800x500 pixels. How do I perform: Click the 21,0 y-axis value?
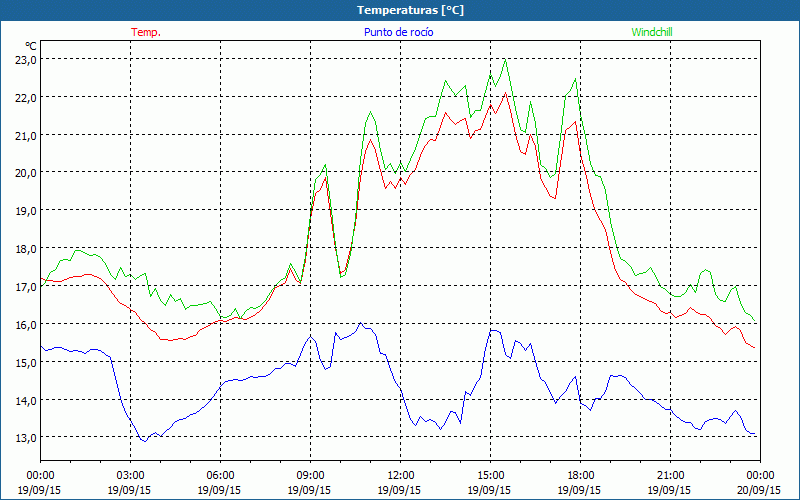[x=26, y=135]
